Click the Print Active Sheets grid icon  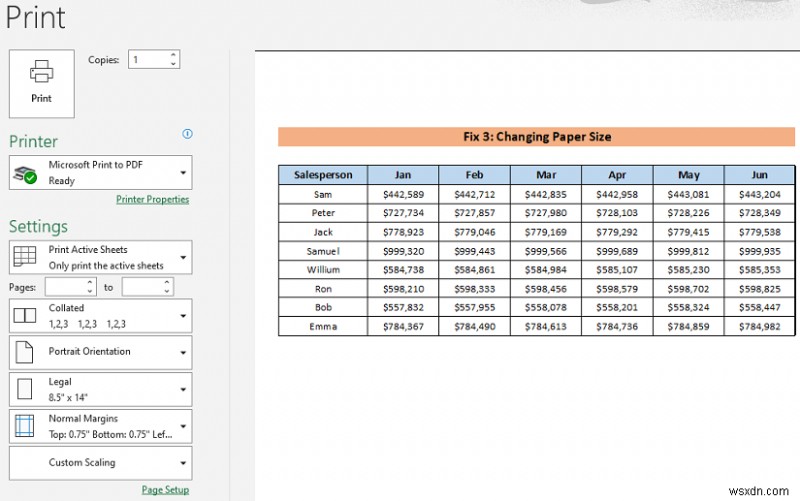(x=24, y=257)
